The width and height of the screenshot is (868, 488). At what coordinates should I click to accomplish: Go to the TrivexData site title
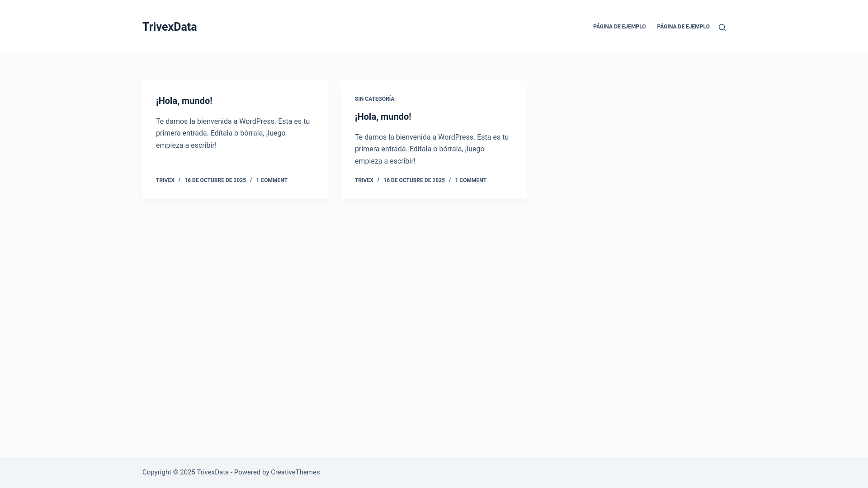click(x=170, y=27)
